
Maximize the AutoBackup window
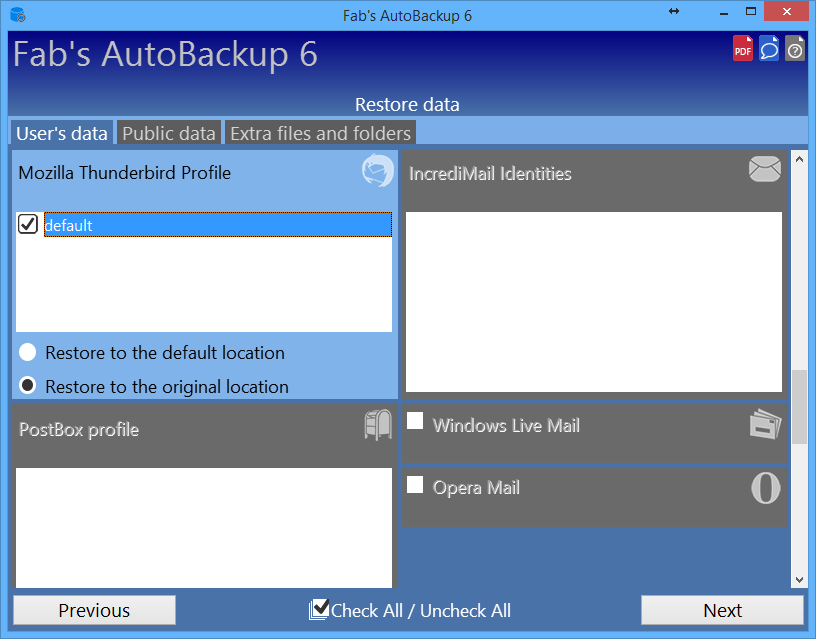(x=750, y=11)
